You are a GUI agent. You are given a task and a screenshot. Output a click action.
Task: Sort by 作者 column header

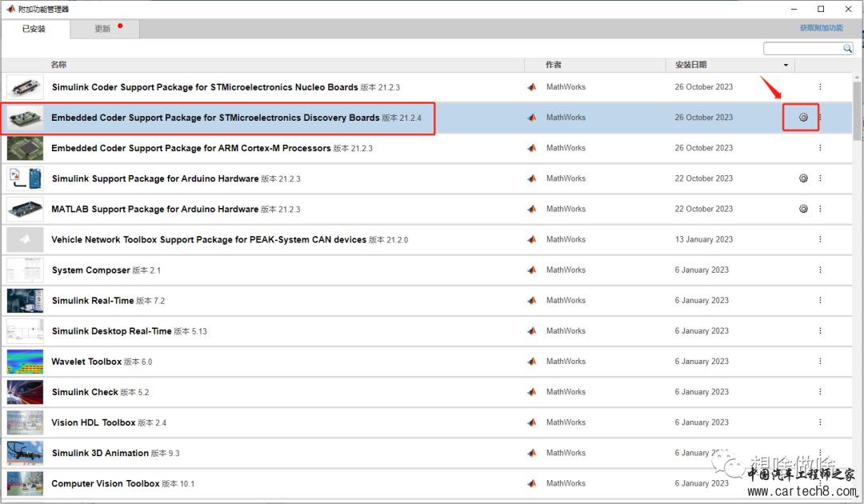(x=554, y=65)
